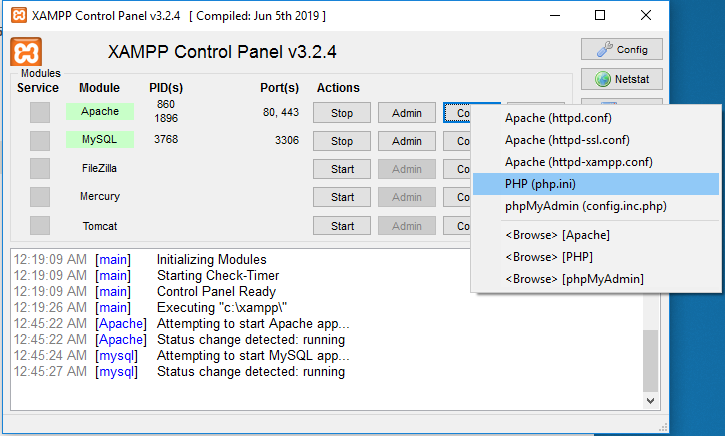Start the FileZilla module

pos(342,169)
